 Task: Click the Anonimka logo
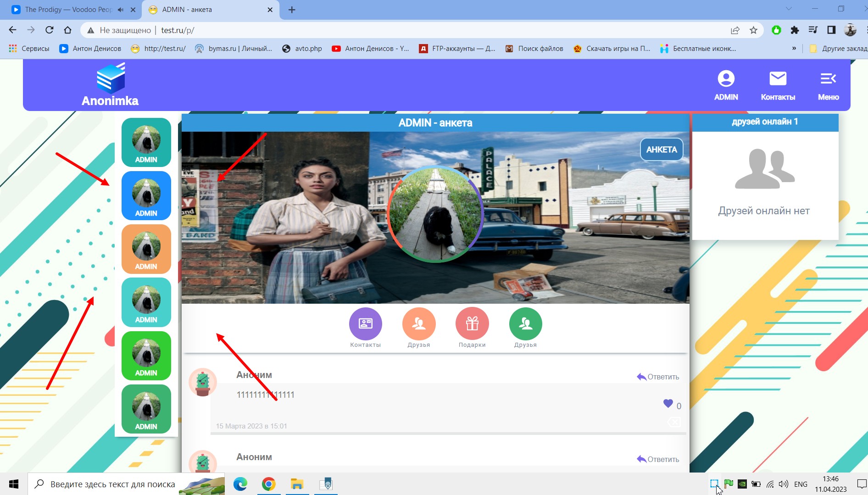coord(110,85)
